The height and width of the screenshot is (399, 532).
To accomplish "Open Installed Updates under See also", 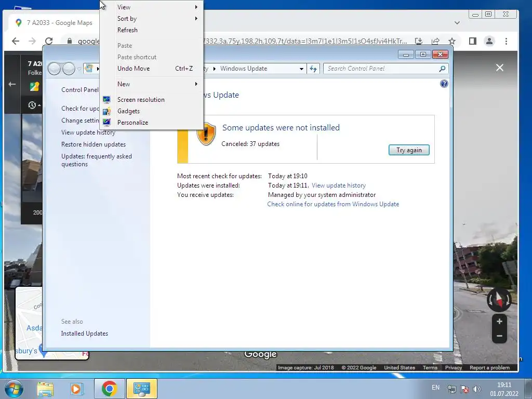I will [x=85, y=334].
